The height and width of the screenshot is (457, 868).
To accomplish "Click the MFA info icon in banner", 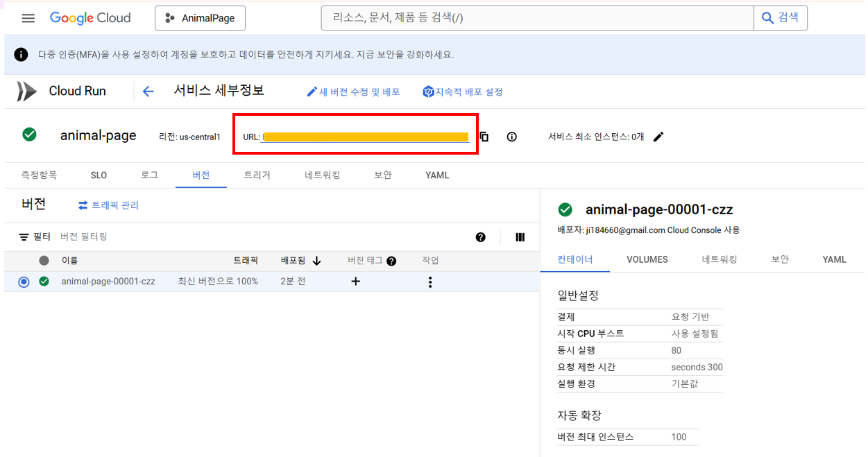I will (22, 54).
